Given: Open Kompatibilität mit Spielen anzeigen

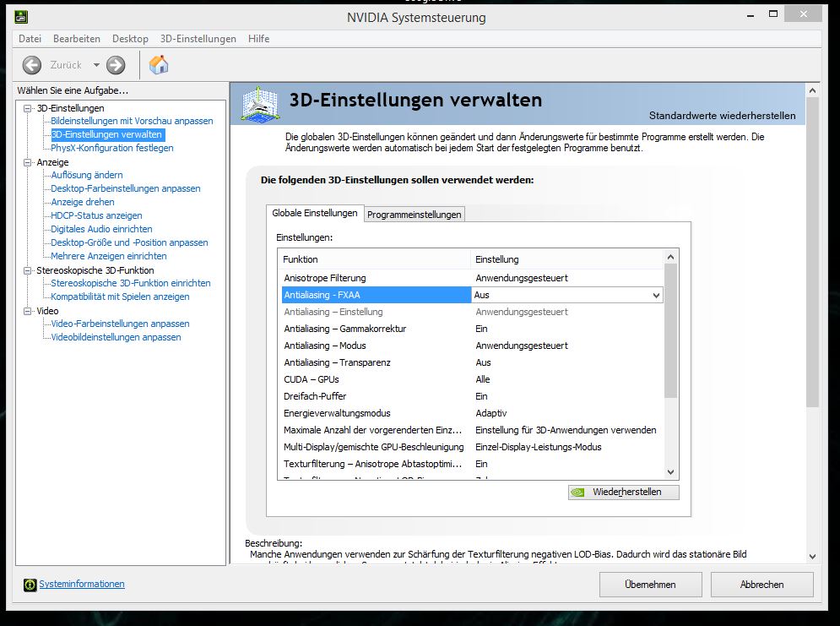Looking at the screenshot, I should [x=120, y=297].
